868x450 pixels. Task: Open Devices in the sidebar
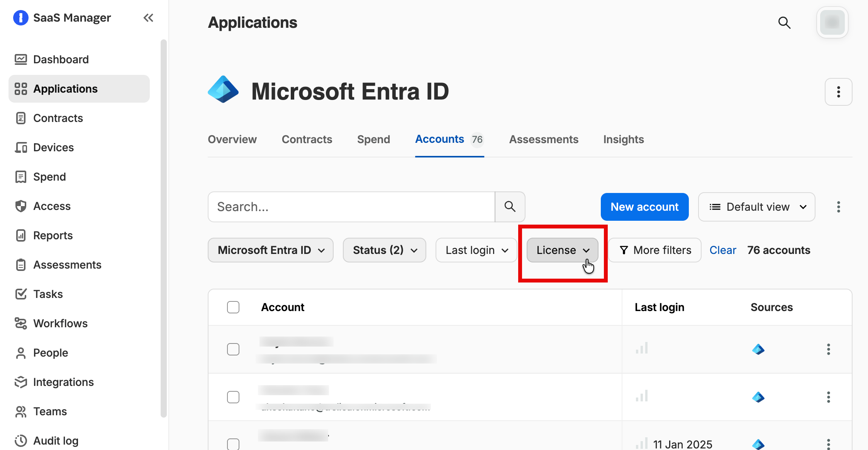click(x=79, y=147)
